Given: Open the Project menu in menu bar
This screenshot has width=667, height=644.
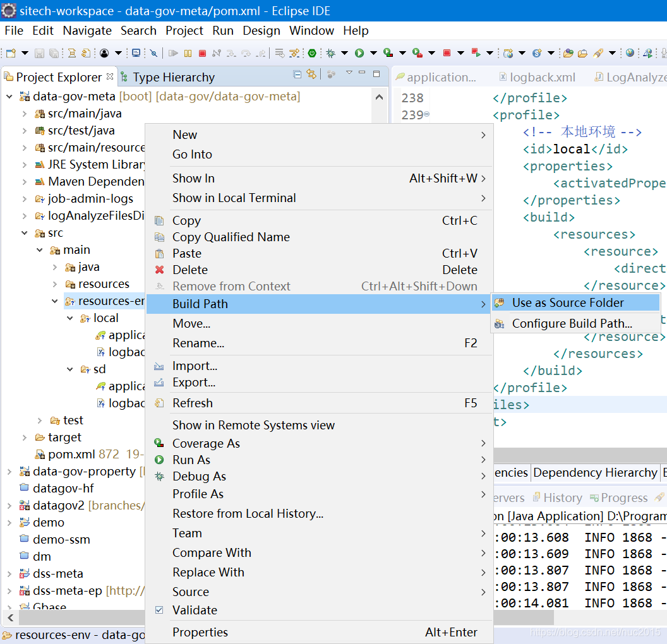Looking at the screenshot, I should [184, 30].
